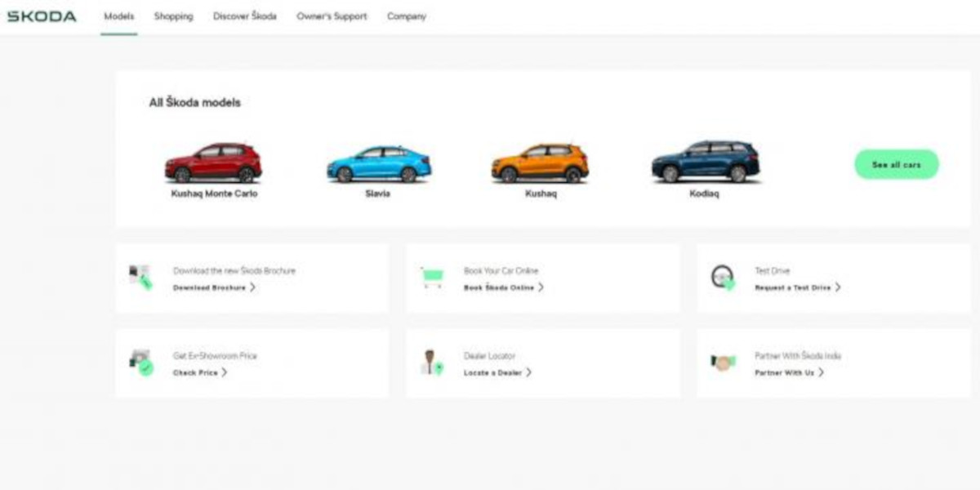The width and height of the screenshot is (980, 490).
Task: Click the Dealer Locator person icon
Action: click(x=431, y=363)
